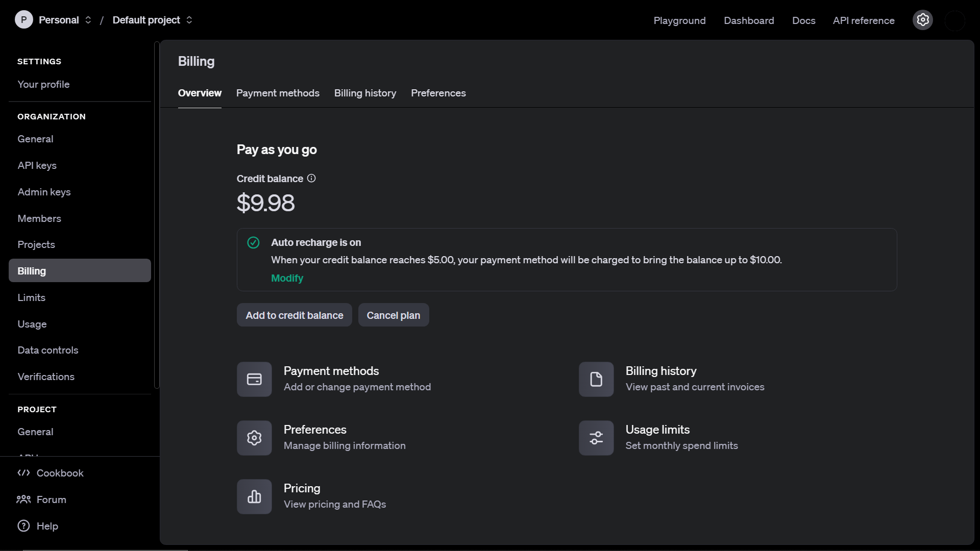Click the Modify auto recharge link
This screenshot has height=551, width=980.
click(x=287, y=278)
